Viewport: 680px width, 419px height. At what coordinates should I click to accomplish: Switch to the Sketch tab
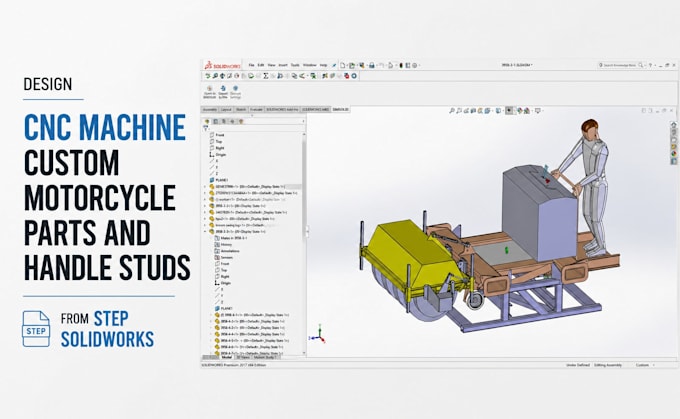coord(241,110)
